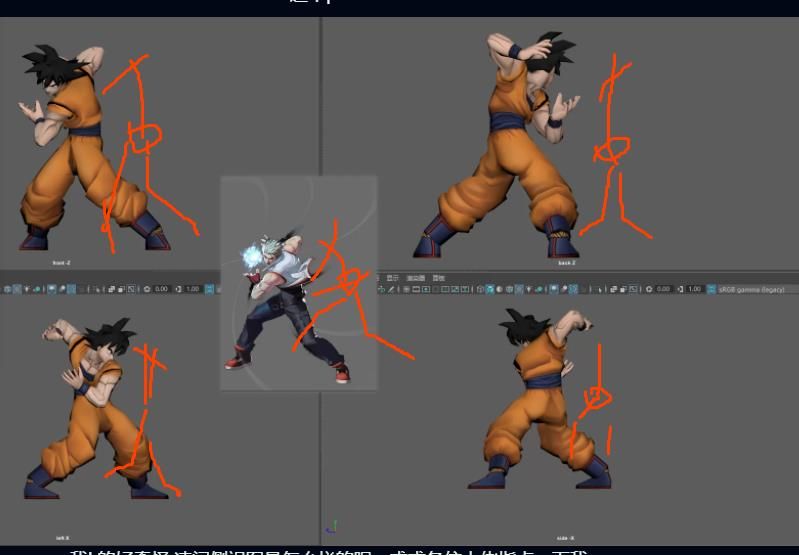Edit gamma value 1.00 in left panel
The width and height of the screenshot is (799, 555).
click(x=193, y=289)
